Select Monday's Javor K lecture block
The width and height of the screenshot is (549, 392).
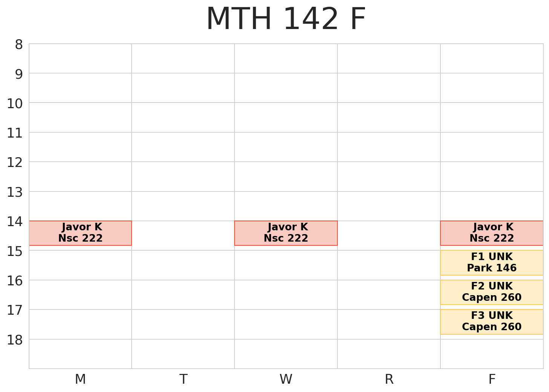pos(80,233)
